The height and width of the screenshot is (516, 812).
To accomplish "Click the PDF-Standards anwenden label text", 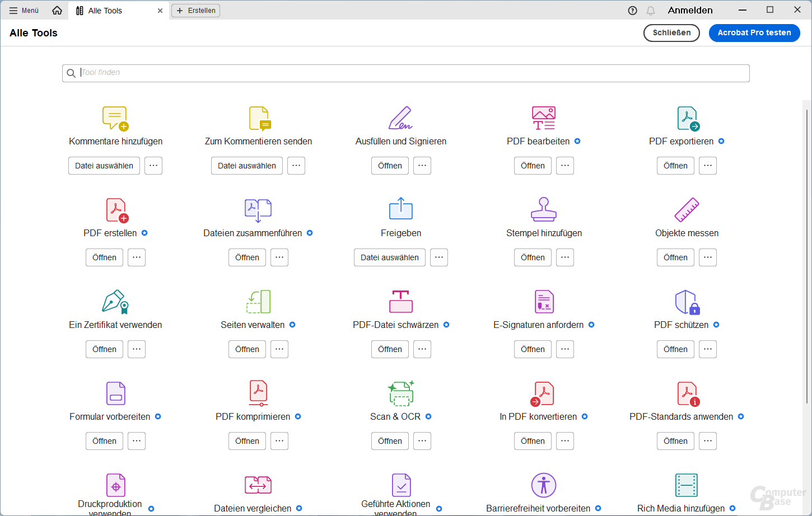I will point(681,416).
